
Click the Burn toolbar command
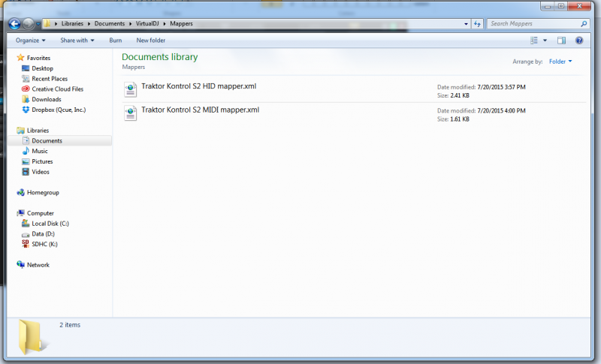pos(116,41)
